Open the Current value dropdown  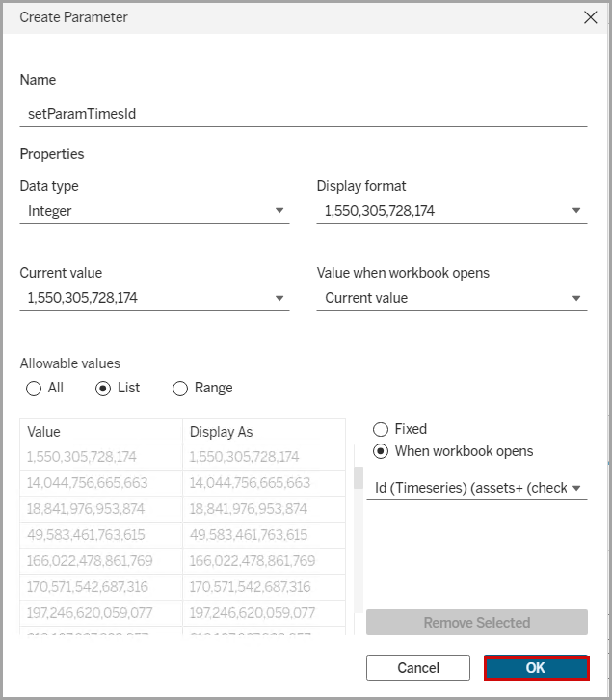pyautogui.click(x=154, y=298)
